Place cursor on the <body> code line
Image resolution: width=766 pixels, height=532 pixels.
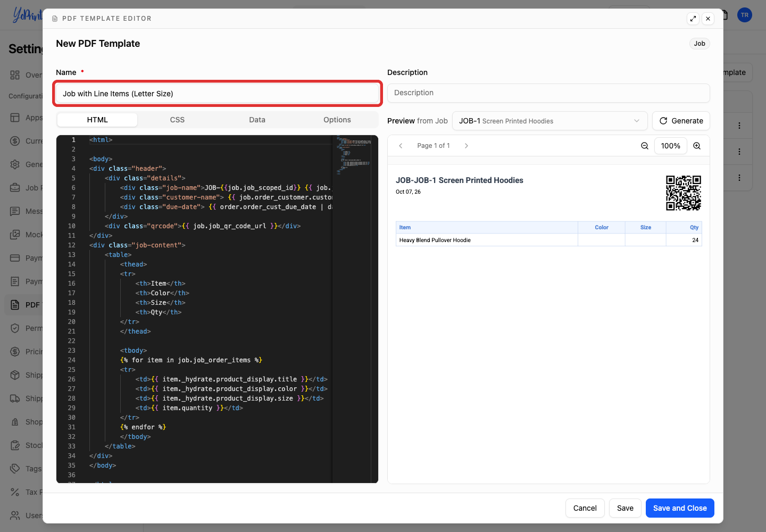101,159
